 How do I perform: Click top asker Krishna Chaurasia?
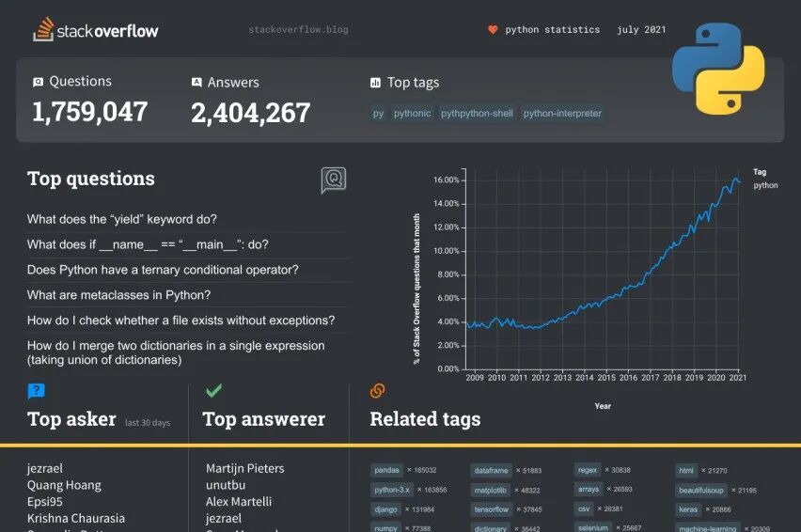pos(76,518)
